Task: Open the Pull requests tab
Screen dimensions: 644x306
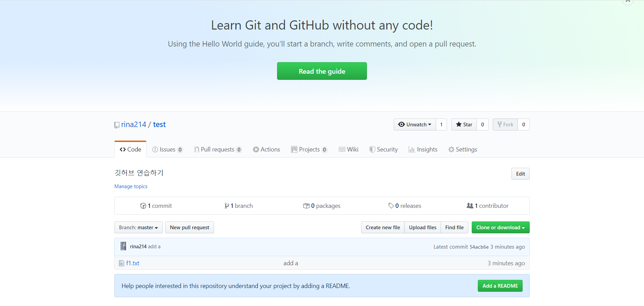Action: pos(218,149)
